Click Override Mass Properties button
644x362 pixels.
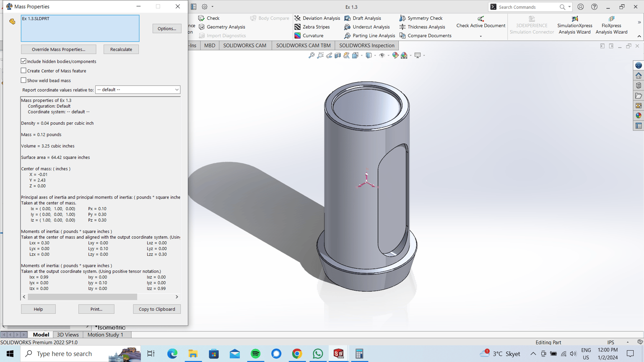point(59,49)
